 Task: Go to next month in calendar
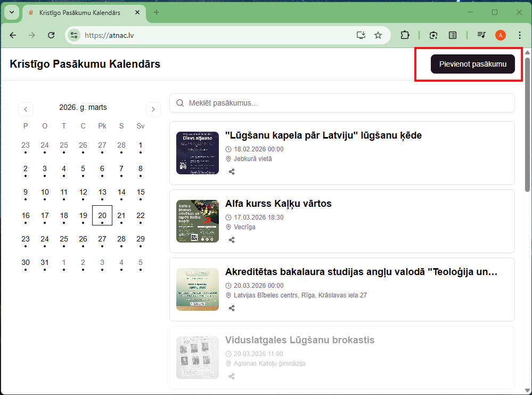[153, 109]
